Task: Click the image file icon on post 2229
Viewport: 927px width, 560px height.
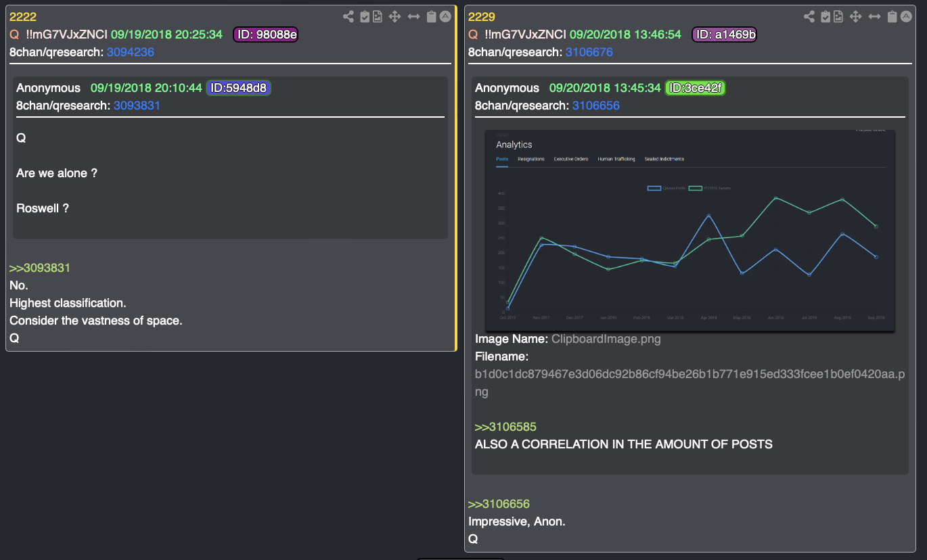Action: click(x=838, y=17)
